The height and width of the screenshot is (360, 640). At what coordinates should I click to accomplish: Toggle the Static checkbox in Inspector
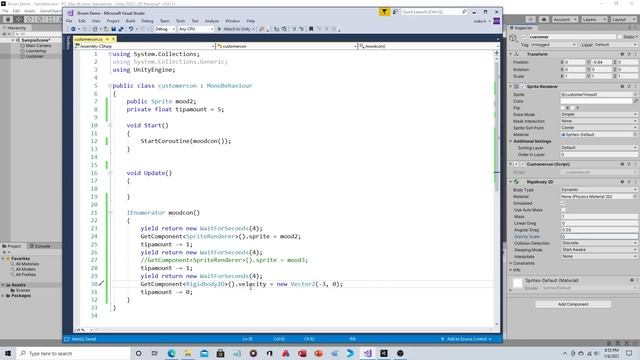[620, 37]
